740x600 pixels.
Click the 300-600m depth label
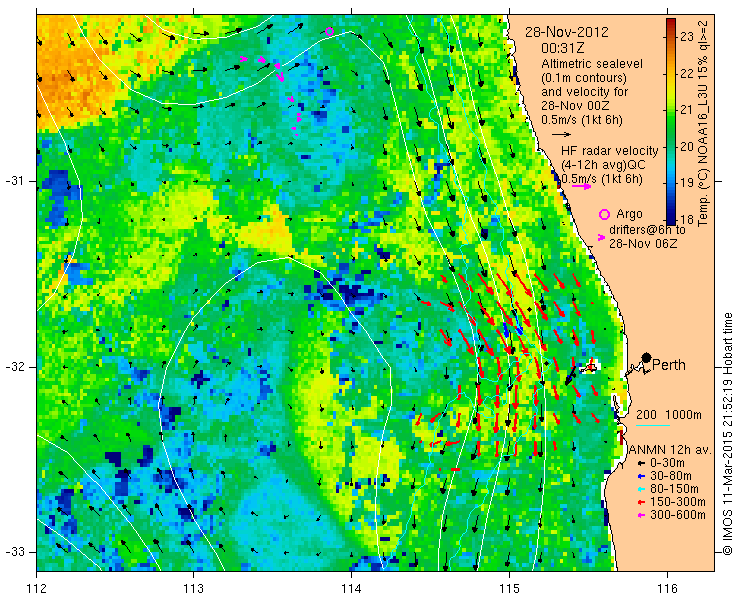point(678,515)
